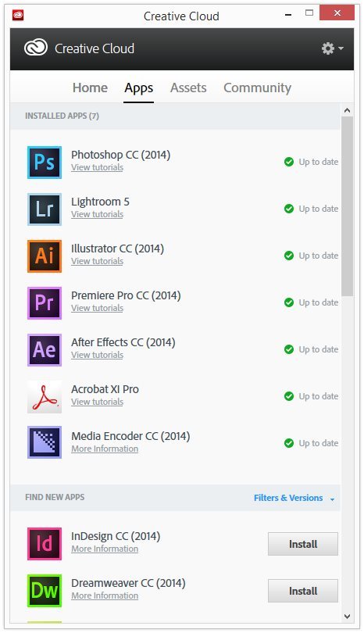Click the INSTALLED APPS (7) header
This screenshot has height=633, width=364.
coord(62,116)
